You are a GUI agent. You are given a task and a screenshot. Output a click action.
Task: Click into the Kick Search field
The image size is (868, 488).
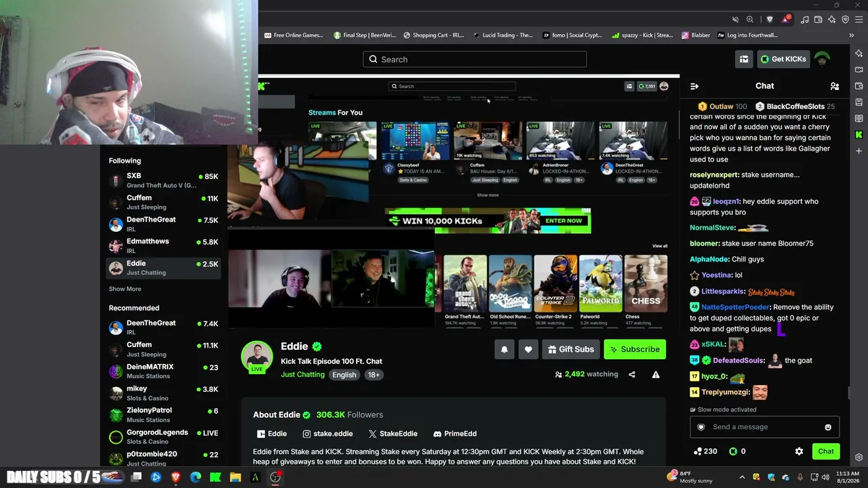(x=475, y=59)
